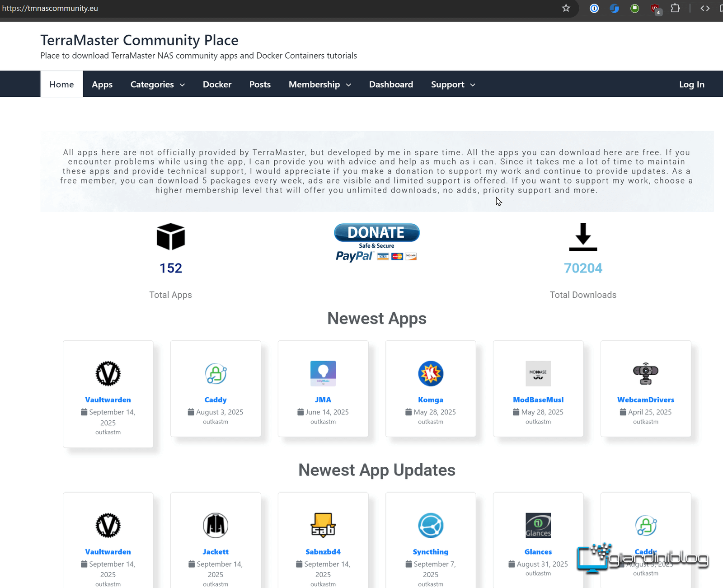Click the September 7, 2025 date under Syncthing

click(431, 569)
